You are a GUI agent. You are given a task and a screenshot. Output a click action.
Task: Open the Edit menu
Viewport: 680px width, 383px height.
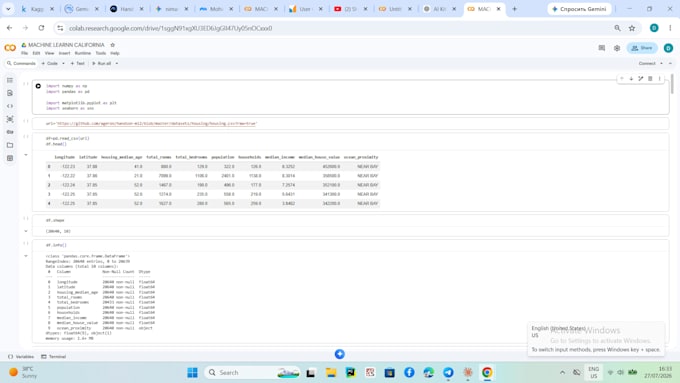click(36, 53)
